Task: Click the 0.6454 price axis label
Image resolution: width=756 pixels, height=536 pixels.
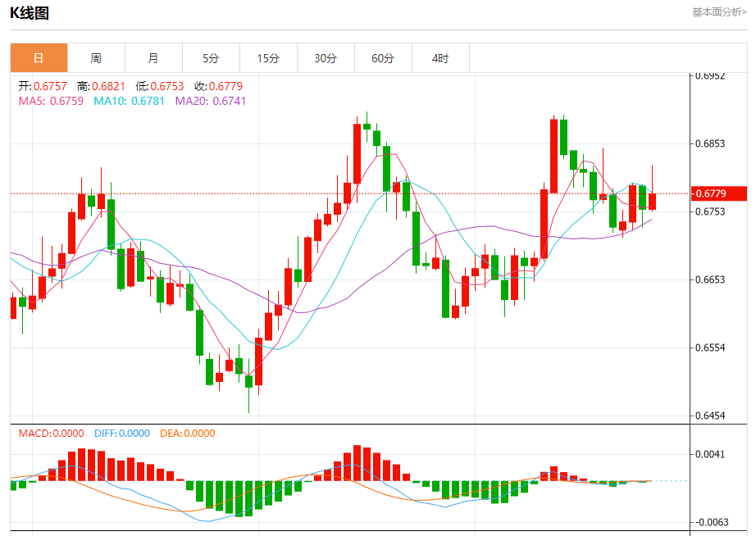Action: (x=710, y=416)
